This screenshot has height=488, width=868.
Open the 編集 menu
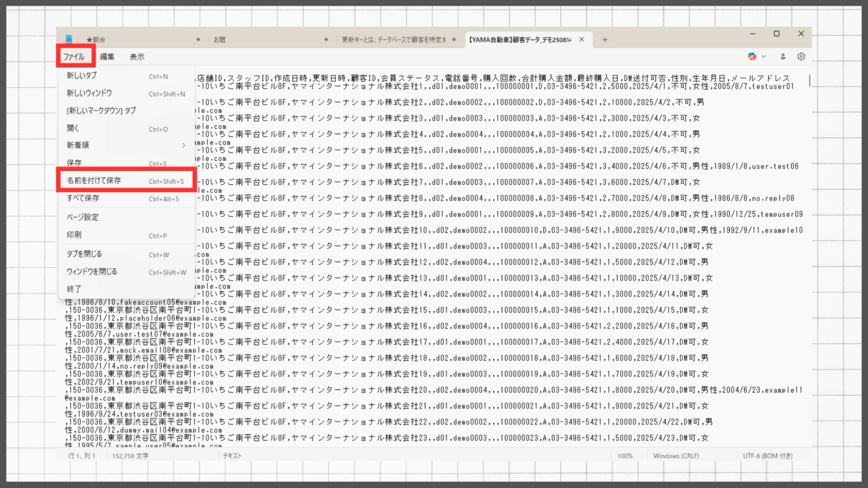click(107, 57)
